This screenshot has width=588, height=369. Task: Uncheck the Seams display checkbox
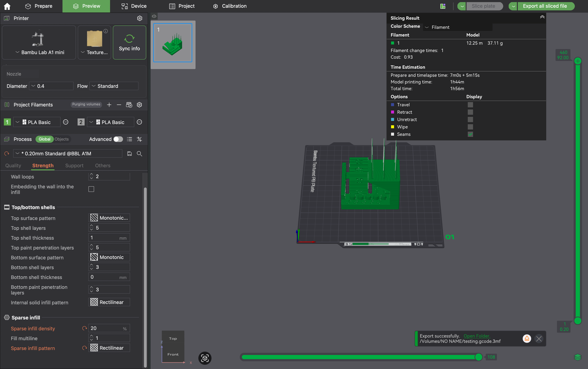pyautogui.click(x=470, y=134)
